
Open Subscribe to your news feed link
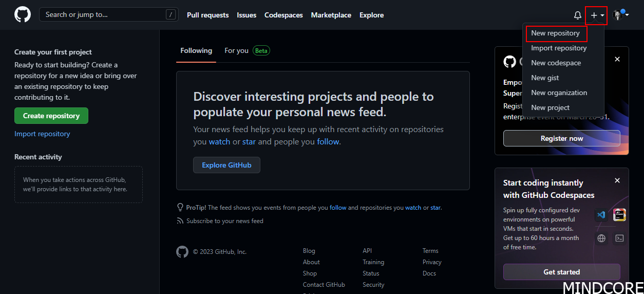click(x=224, y=221)
